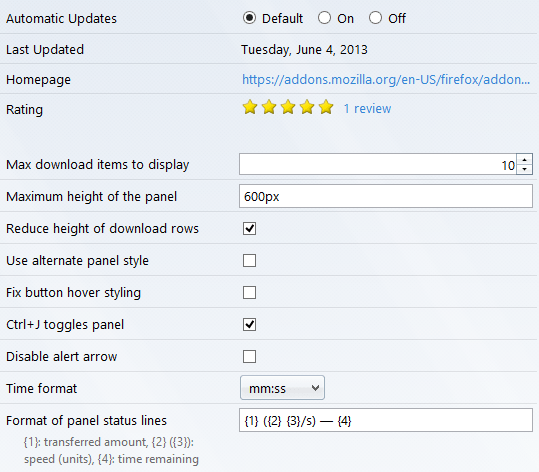This screenshot has width=539, height=472.
Task: Decrease max download items with down arrow
Action: (525, 169)
